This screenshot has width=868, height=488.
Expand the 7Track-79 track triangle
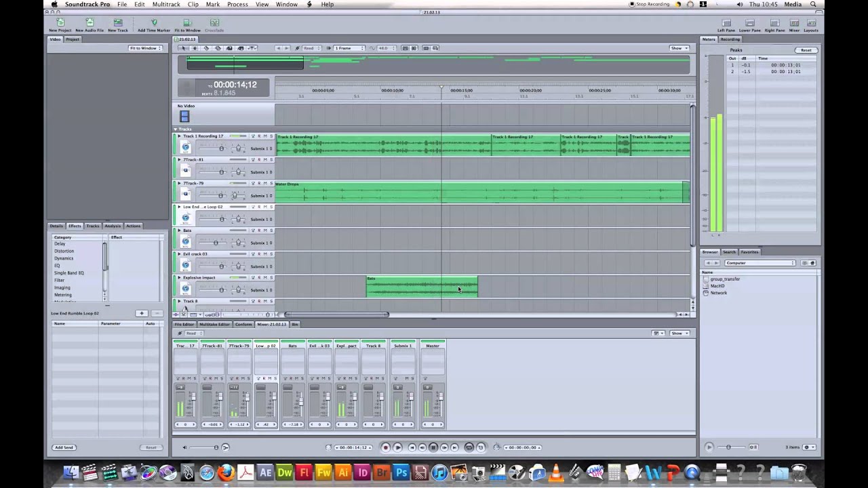point(179,183)
